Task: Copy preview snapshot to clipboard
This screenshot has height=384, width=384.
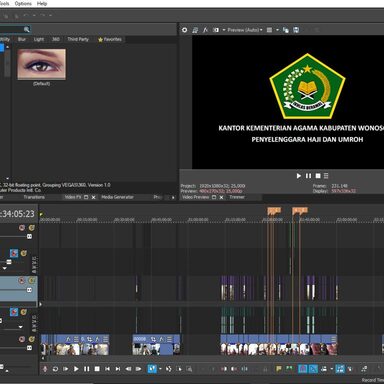Action: [x=286, y=30]
